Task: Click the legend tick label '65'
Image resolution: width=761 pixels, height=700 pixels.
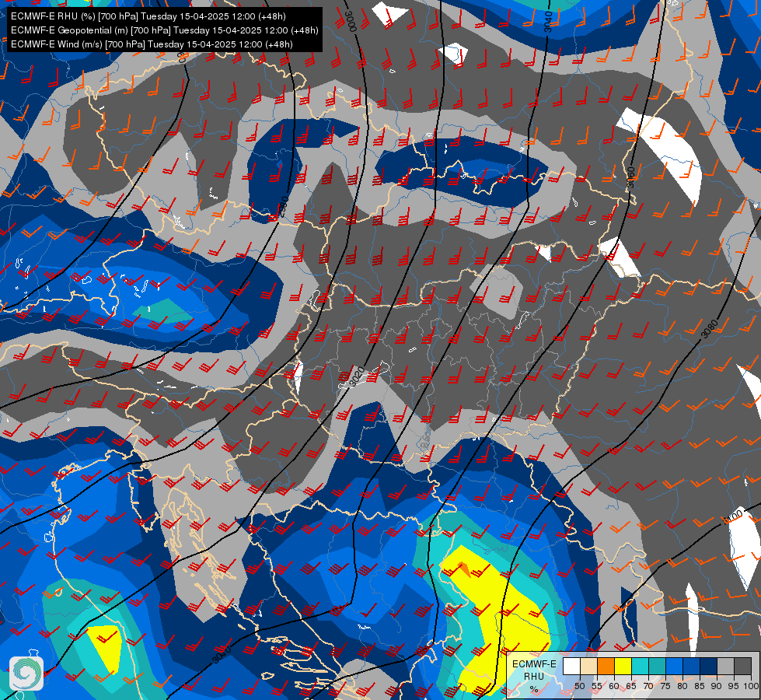Action: [631, 686]
